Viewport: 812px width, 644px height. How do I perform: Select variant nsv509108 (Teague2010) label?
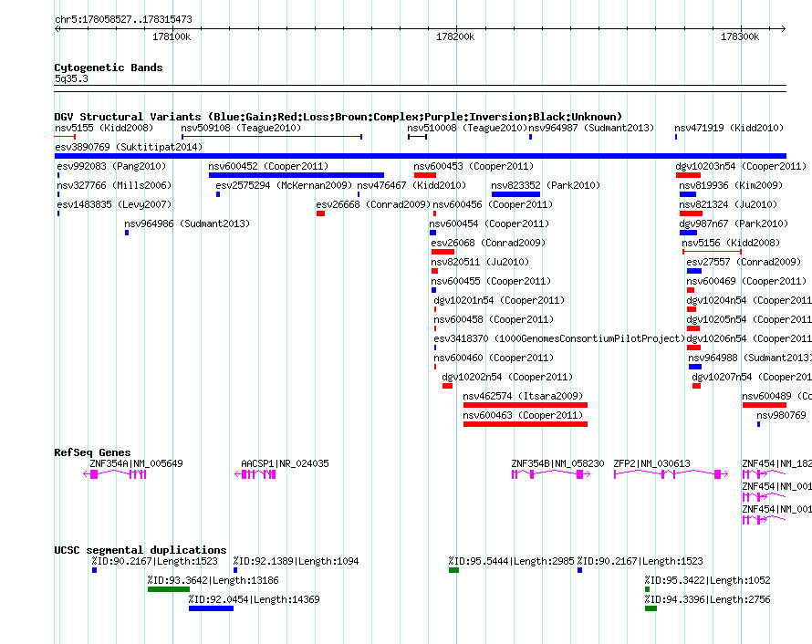[241, 128]
